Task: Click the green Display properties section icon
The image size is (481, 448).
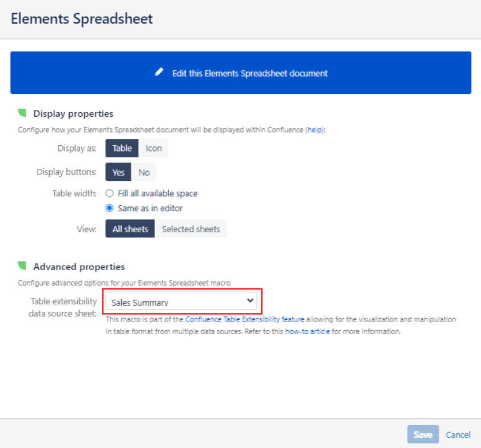Action: [x=22, y=113]
